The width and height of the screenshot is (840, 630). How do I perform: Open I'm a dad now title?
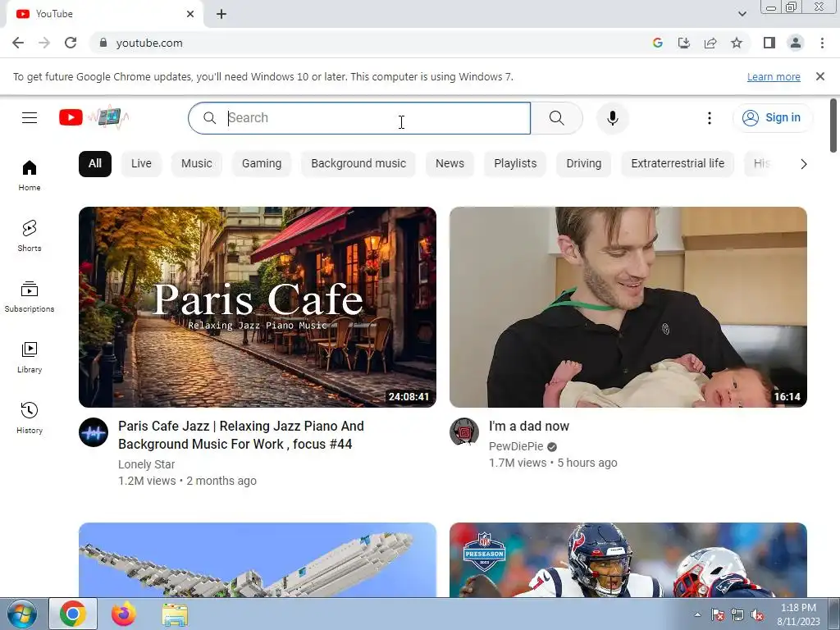(529, 427)
